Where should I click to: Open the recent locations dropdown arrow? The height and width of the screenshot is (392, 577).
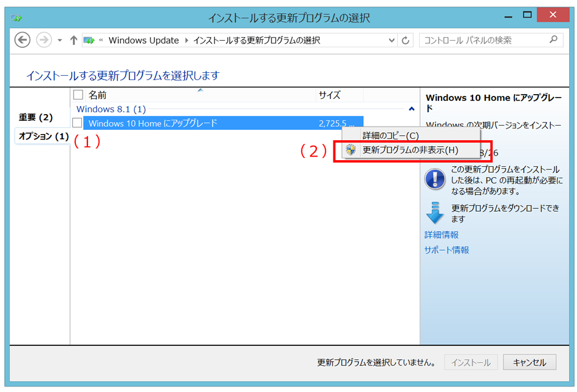point(60,41)
